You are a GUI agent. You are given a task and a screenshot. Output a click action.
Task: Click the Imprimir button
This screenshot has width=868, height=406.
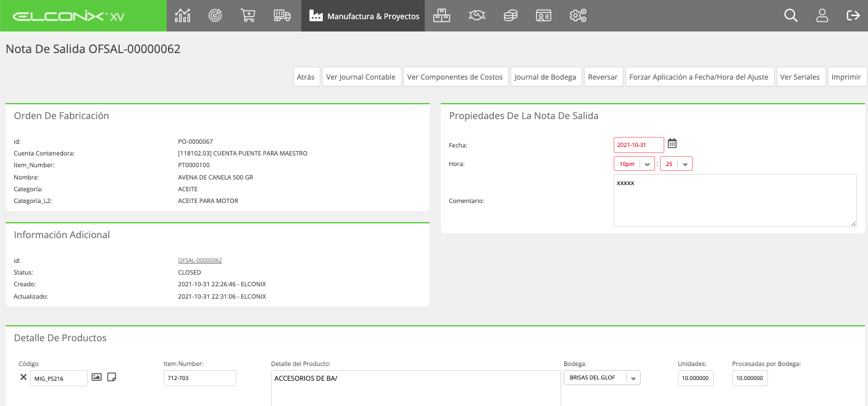pyautogui.click(x=846, y=77)
